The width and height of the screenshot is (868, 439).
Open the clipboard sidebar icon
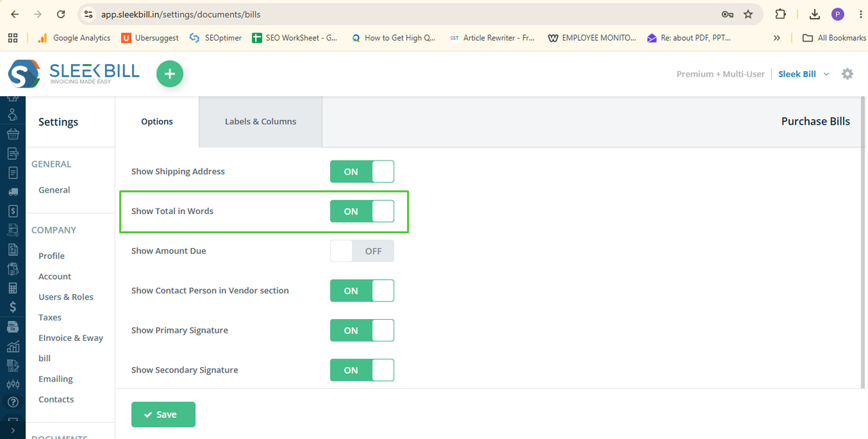tap(12, 269)
